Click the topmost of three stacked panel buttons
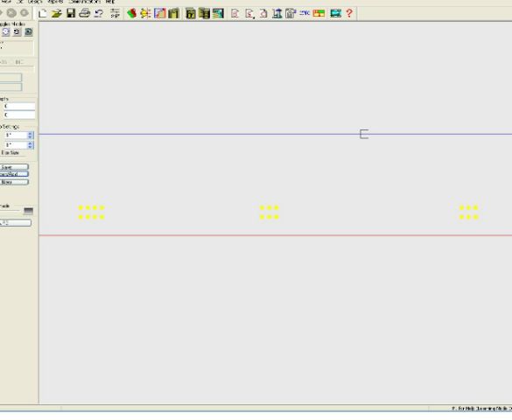 tap(14, 167)
